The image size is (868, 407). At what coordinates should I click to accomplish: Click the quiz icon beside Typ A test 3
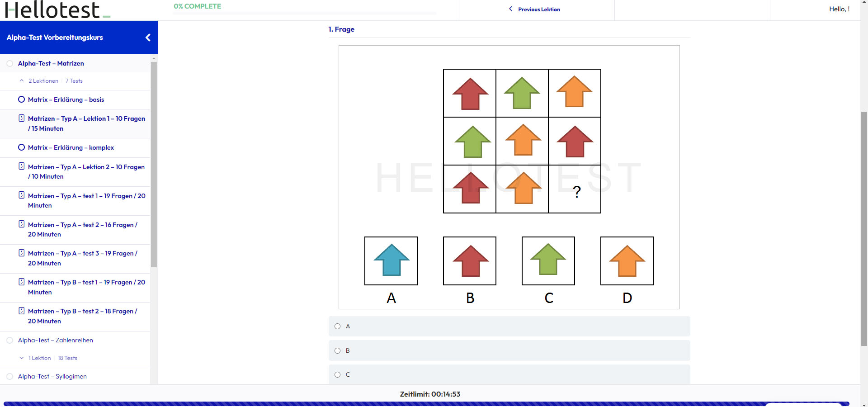click(x=21, y=253)
